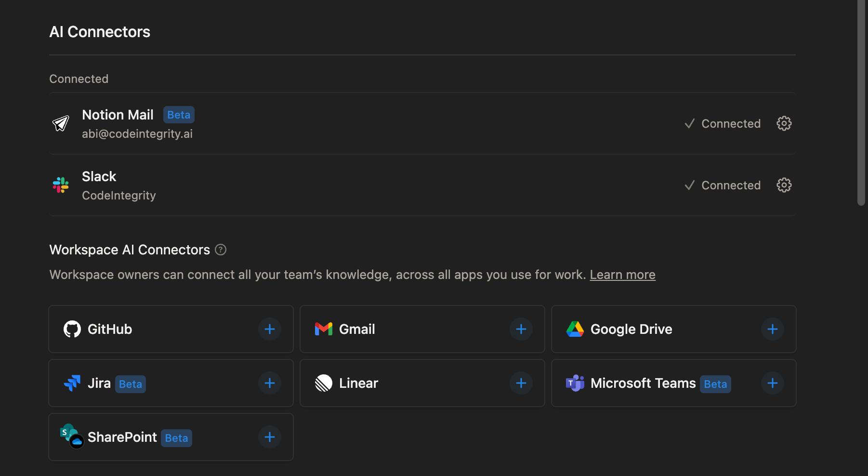Click the Connected status for Notion Mail
This screenshot has width=868, height=476.
723,124
